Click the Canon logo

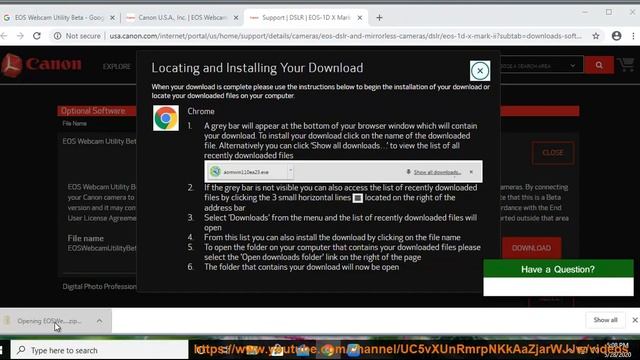(x=41, y=64)
